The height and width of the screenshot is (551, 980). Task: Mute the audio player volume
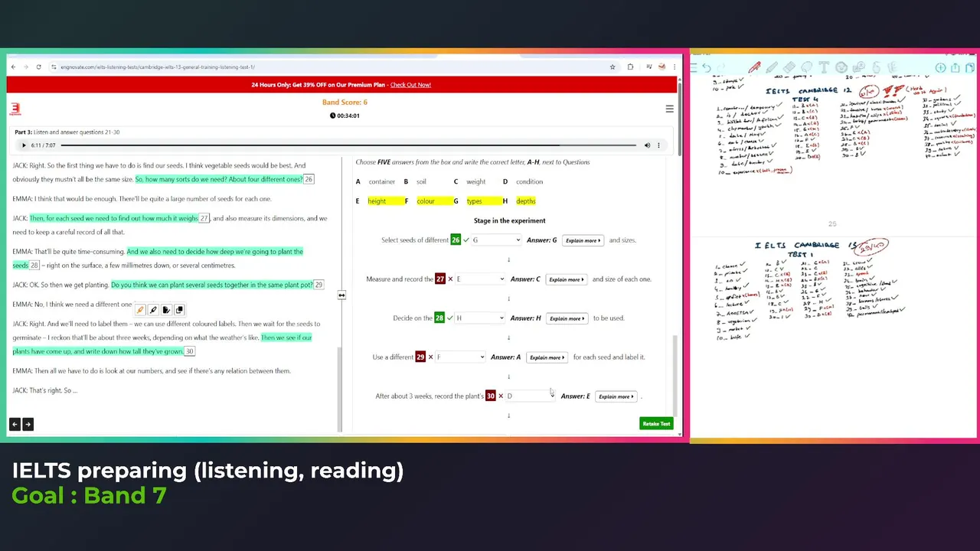647,145
